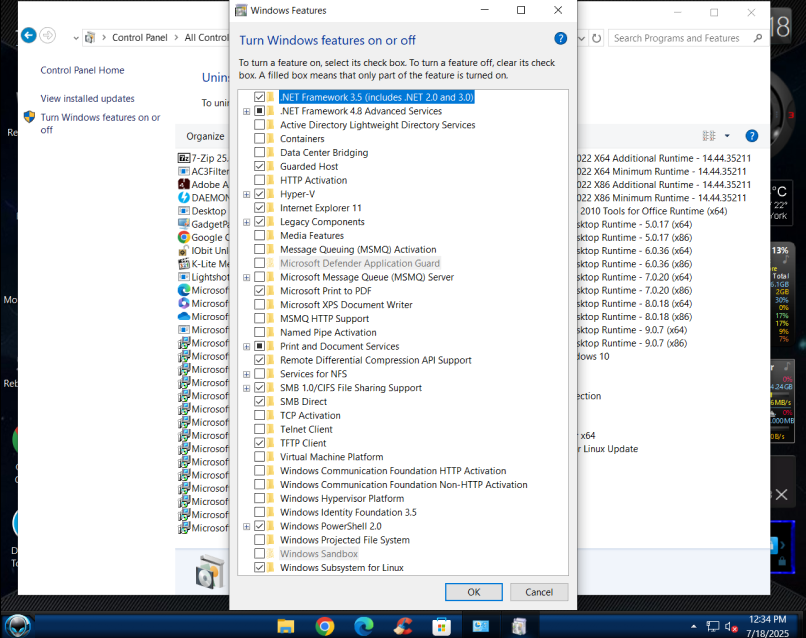Select the Data Center Bridging row

pos(324,153)
